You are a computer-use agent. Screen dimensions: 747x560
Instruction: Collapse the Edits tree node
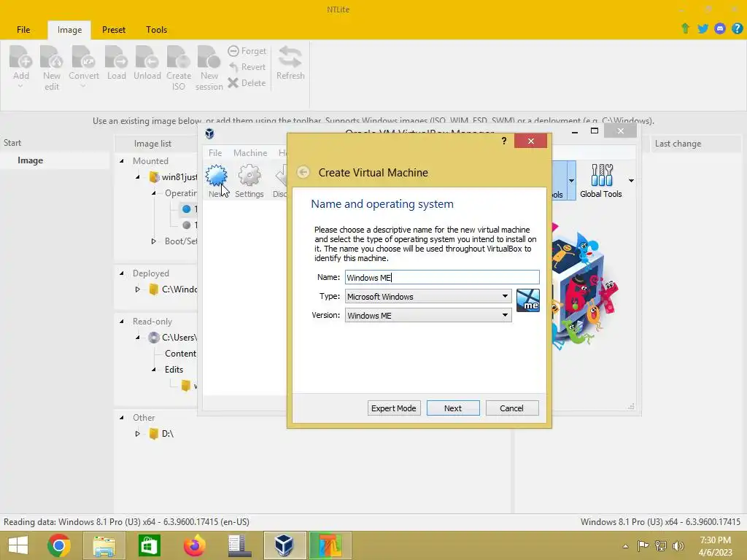(x=154, y=370)
